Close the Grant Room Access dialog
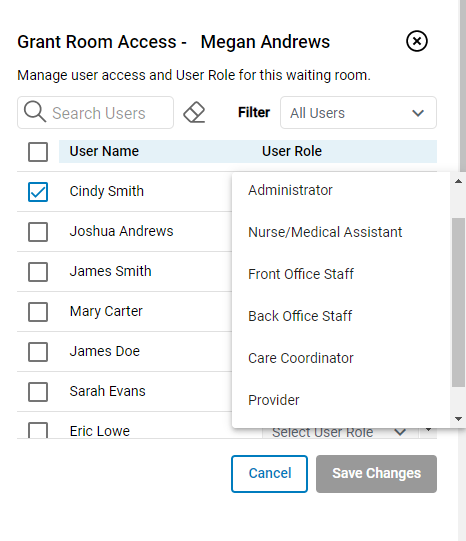 (x=417, y=41)
